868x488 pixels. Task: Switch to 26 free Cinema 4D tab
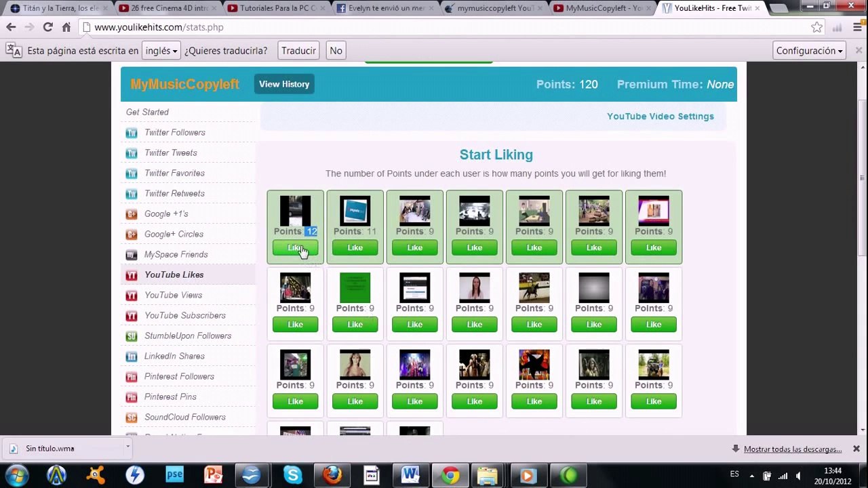pos(166,8)
